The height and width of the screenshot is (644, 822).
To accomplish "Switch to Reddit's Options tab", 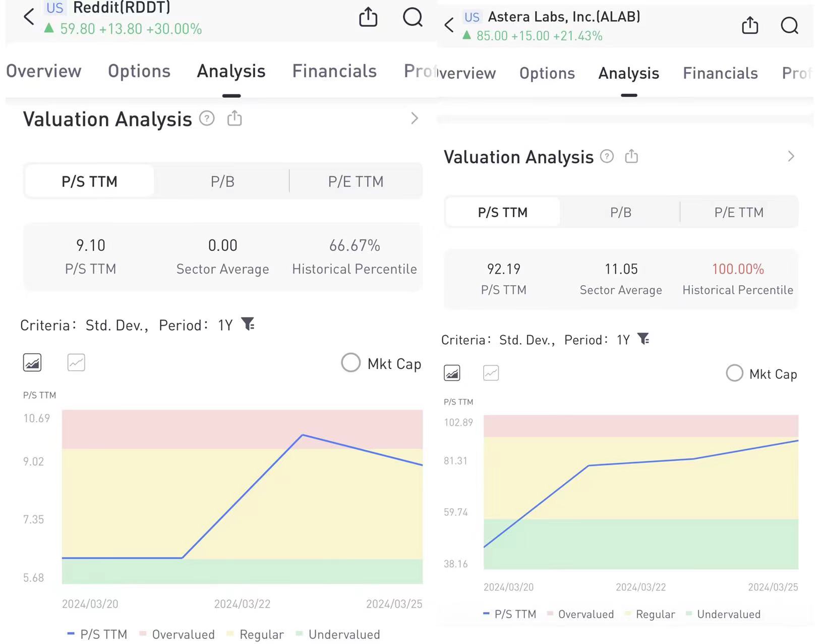I will 139,71.
